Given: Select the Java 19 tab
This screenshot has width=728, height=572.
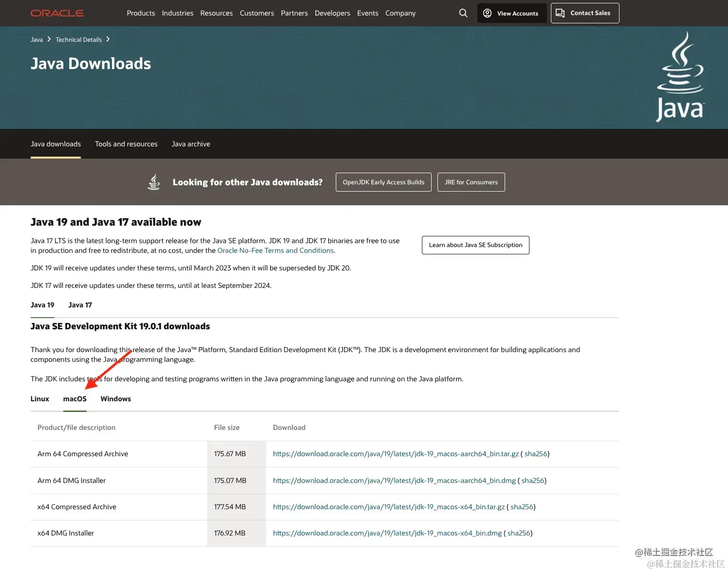Looking at the screenshot, I should pos(42,305).
